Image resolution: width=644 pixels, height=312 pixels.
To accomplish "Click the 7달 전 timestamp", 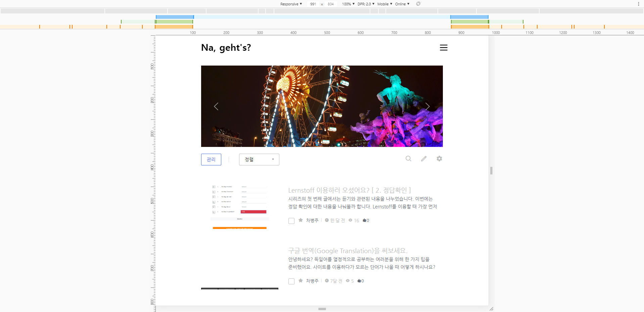I will (336, 281).
